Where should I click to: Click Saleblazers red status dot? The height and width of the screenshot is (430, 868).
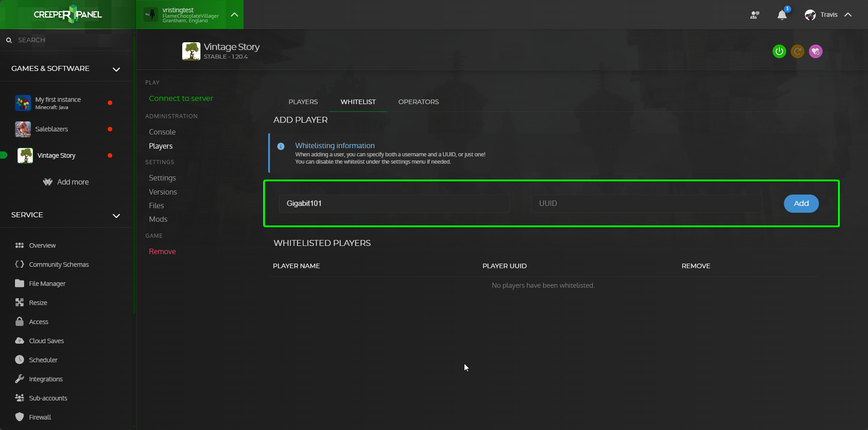(x=110, y=129)
